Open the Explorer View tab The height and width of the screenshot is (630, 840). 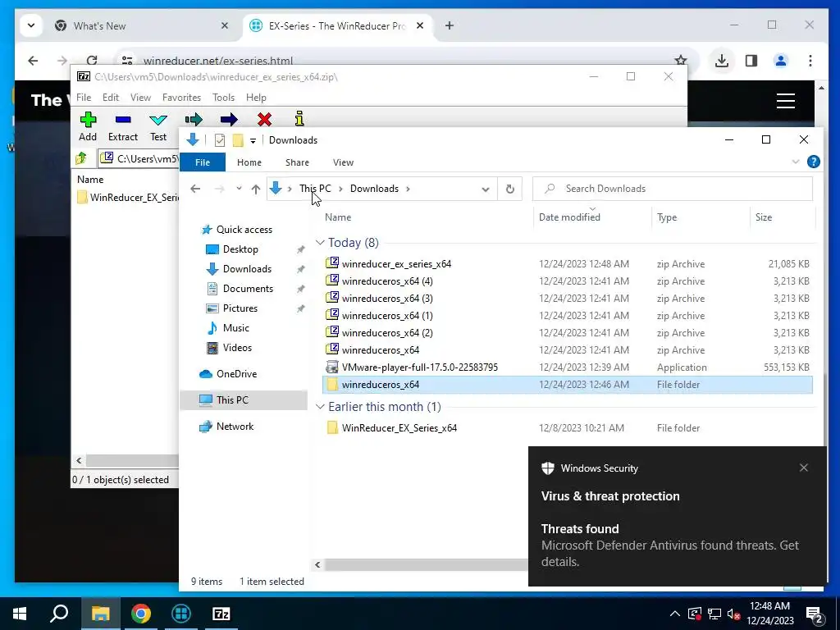coord(343,162)
